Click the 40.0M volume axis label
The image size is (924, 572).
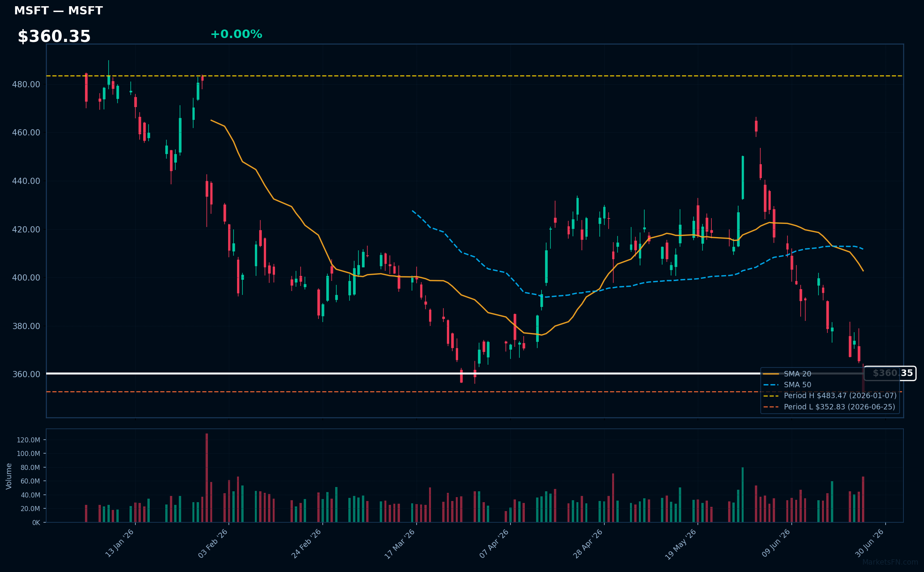[x=30, y=495]
